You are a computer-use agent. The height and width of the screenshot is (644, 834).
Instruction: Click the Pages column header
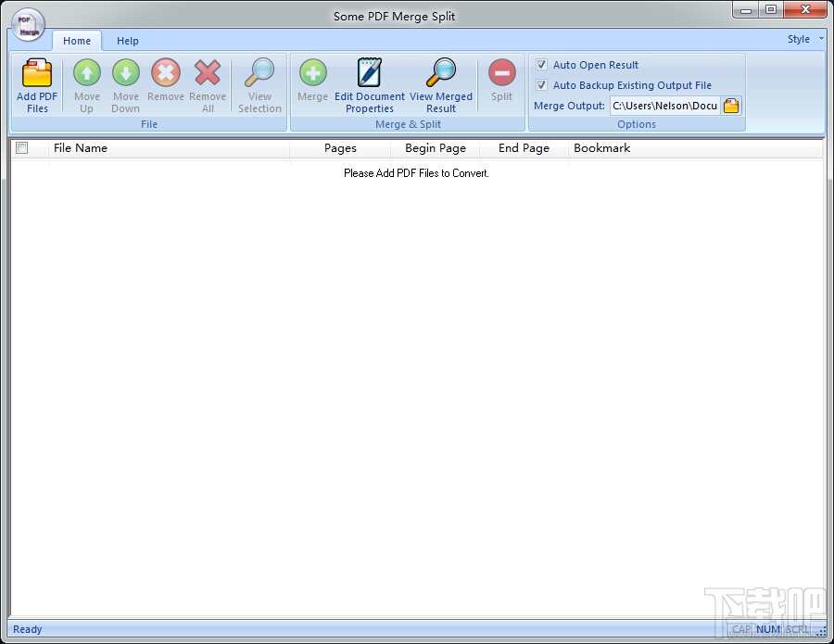pos(340,148)
